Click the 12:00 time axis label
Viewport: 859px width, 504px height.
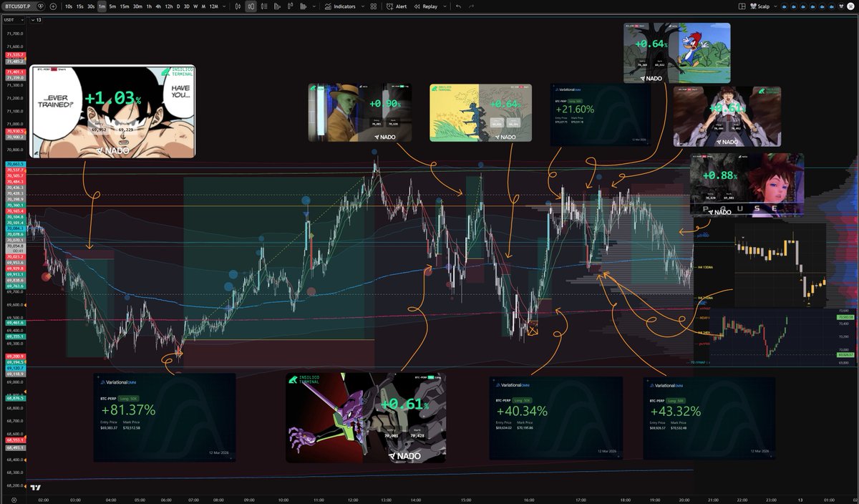(351, 499)
